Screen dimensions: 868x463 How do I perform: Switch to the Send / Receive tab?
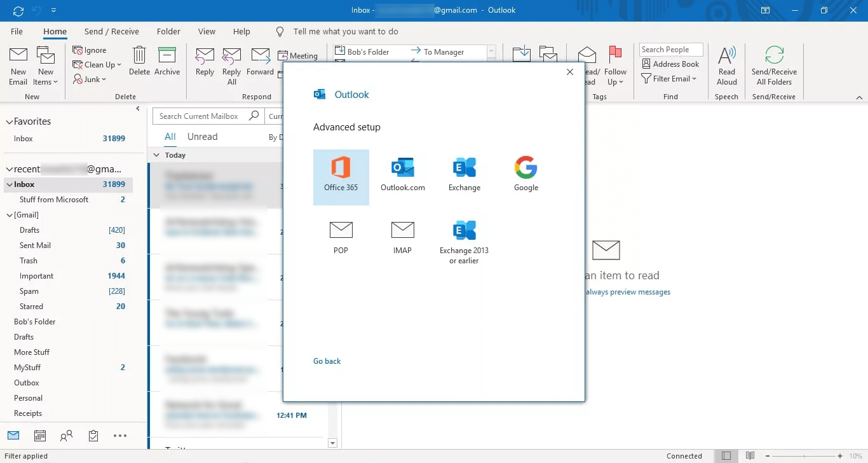pyautogui.click(x=112, y=31)
